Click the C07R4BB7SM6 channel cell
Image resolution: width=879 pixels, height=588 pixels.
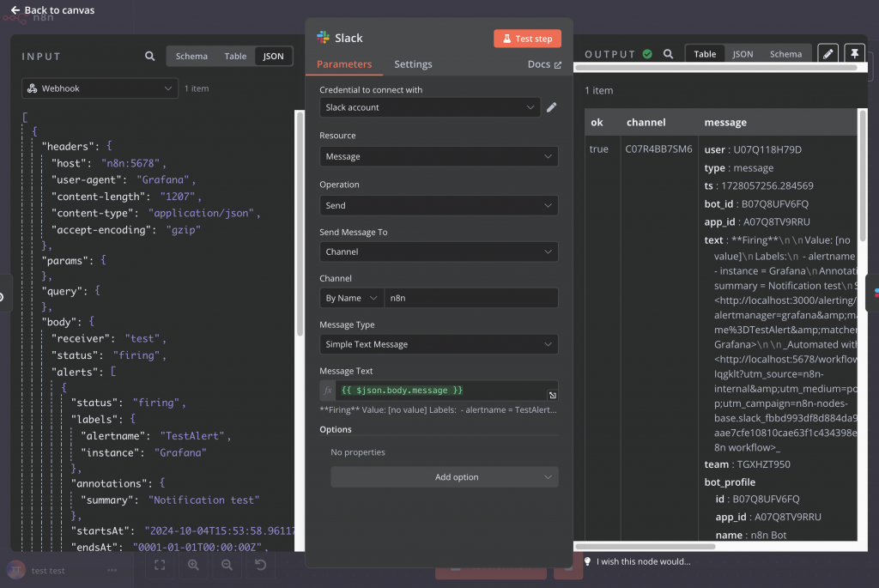pos(658,149)
